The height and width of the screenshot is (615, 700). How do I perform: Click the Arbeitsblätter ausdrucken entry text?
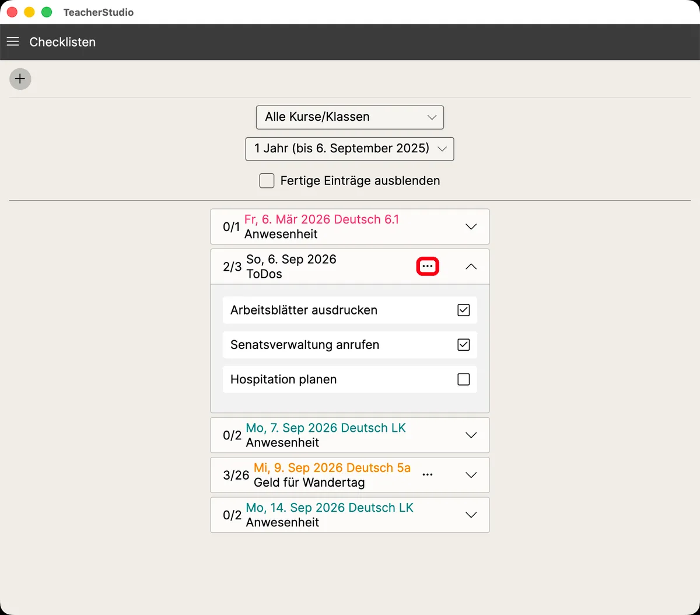[x=304, y=310]
